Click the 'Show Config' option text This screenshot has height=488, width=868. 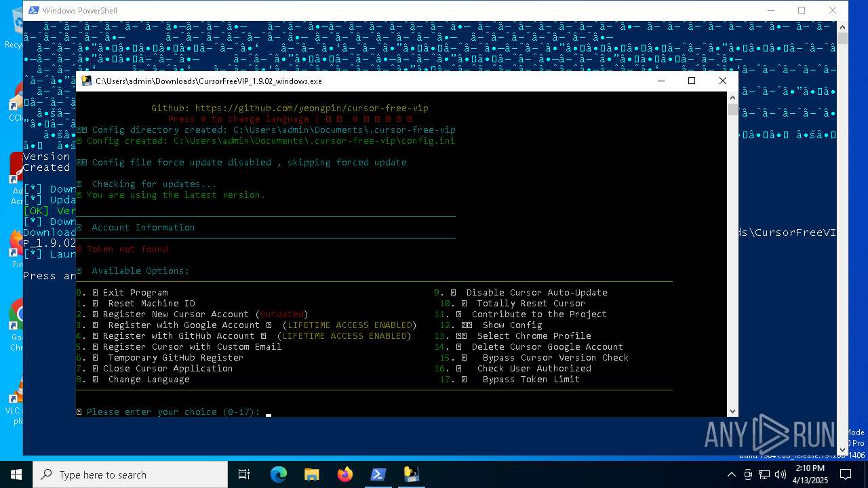tap(513, 325)
